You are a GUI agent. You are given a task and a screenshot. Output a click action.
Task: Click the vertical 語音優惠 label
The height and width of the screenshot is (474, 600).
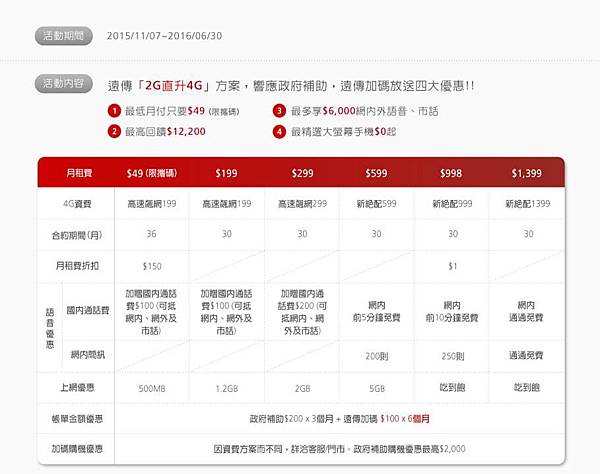pyautogui.click(x=50, y=328)
